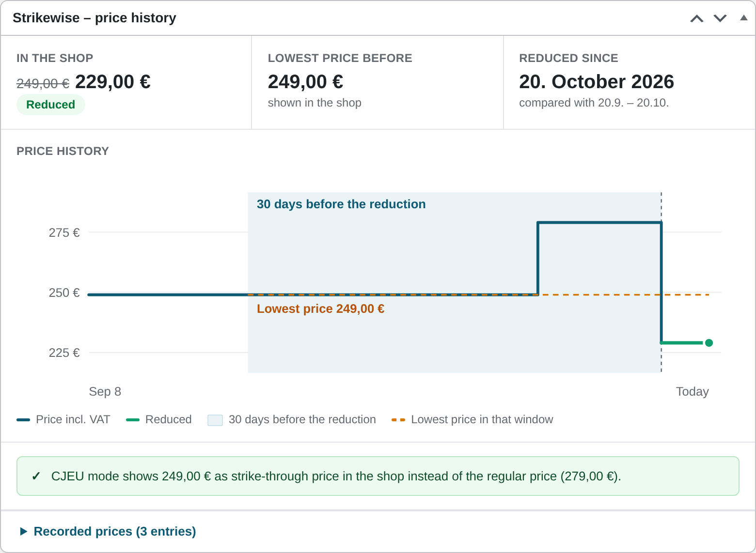Image resolution: width=756 pixels, height=553 pixels.
Task: Click the date 20. October 2026
Action: point(597,82)
